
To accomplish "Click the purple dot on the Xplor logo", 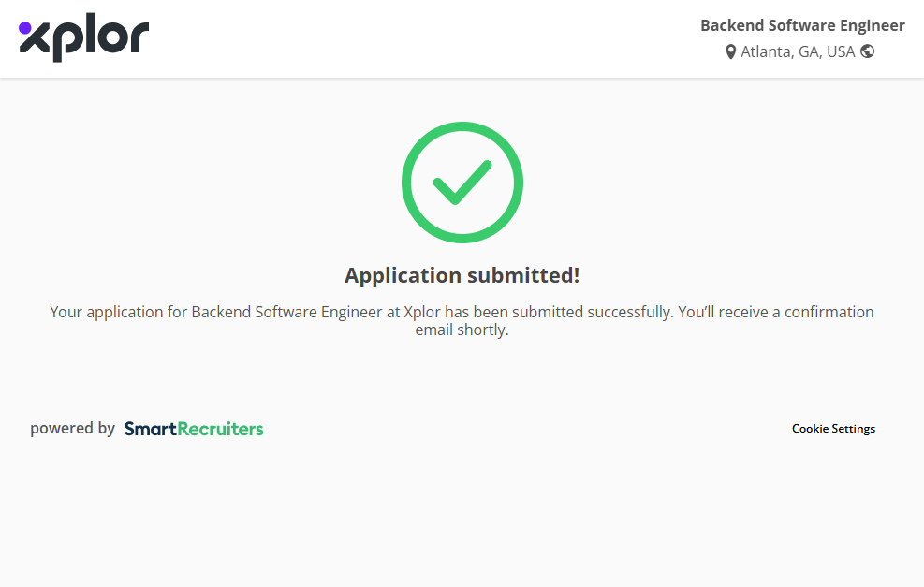I will click(25, 28).
